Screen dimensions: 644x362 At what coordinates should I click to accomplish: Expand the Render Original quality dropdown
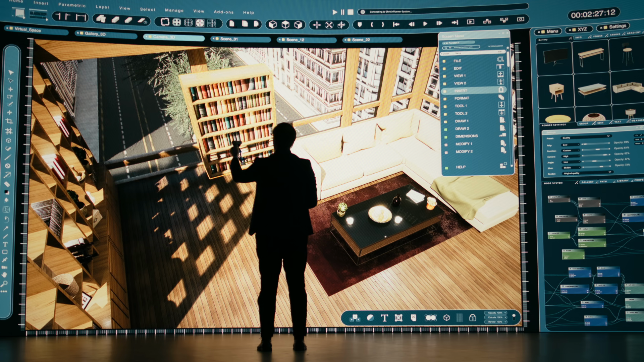pos(587,173)
